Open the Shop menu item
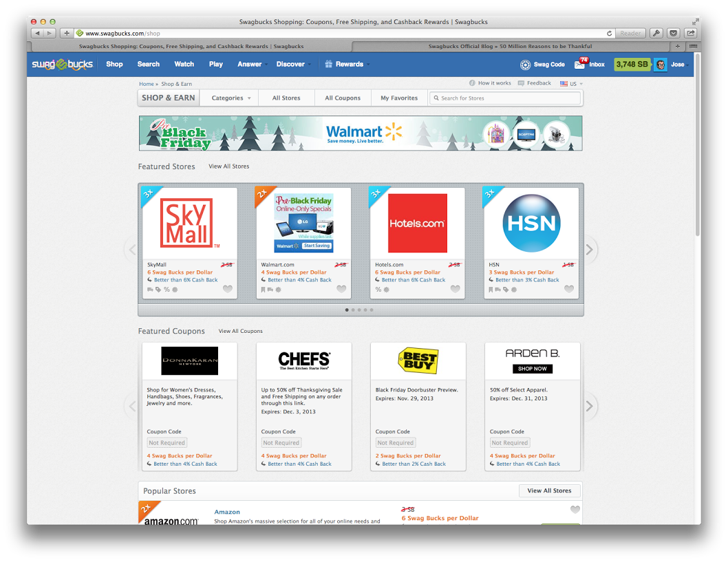This screenshot has width=728, height=562. pyautogui.click(x=114, y=64)
